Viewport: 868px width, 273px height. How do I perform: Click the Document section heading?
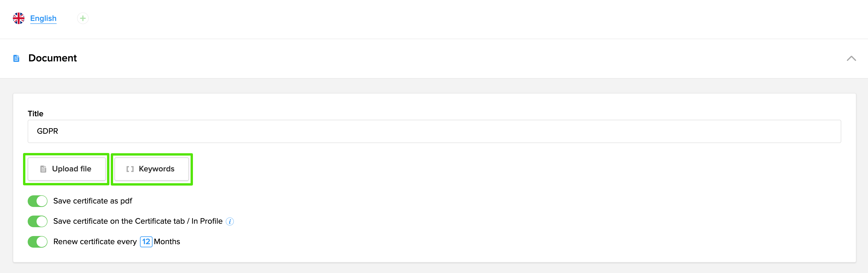pyautogui.click(x=53, y=58)
